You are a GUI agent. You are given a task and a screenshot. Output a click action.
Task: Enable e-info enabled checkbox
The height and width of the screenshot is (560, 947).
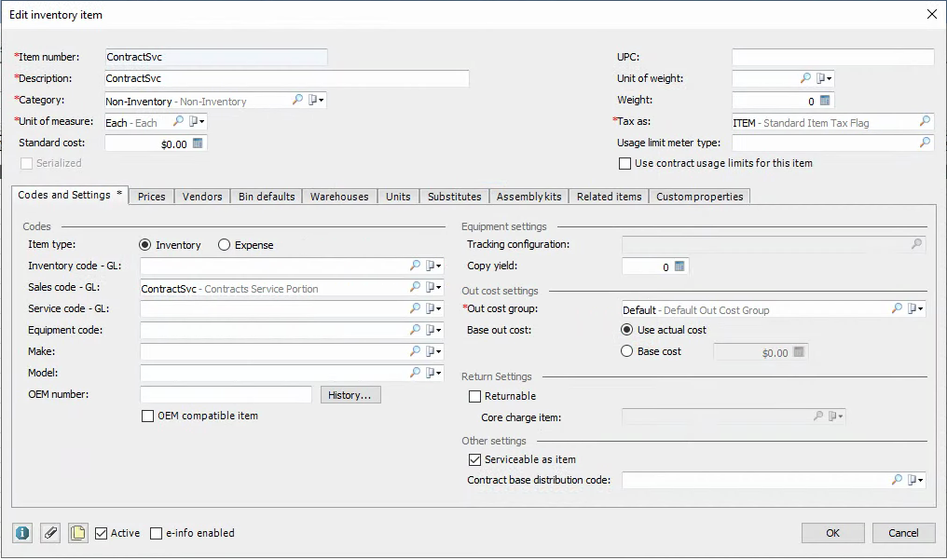coord(156,534)
